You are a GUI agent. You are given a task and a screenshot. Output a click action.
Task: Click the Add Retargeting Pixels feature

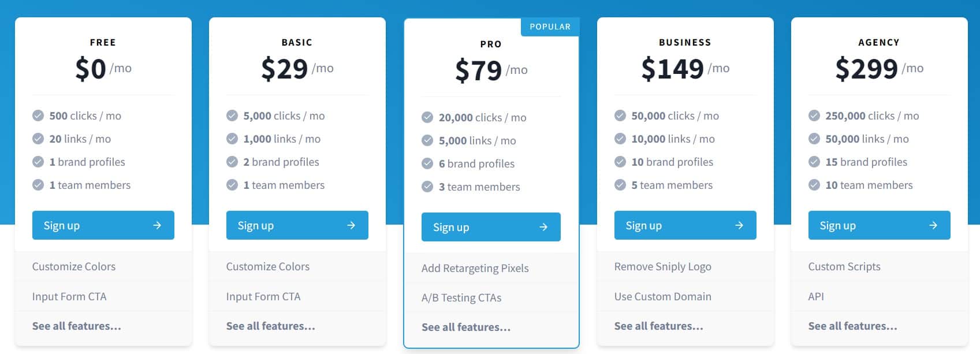(475, 268)
